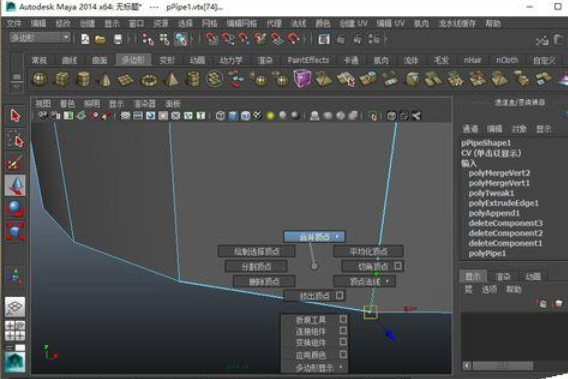Select polyPipe1 input node
Viewport: 568px width, 379px height.
coord(487,253)
